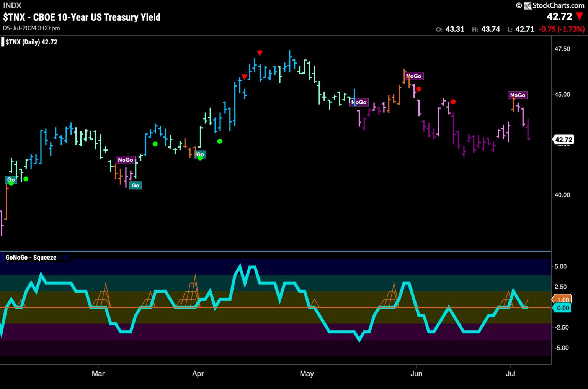The height and width of the screenshot is (389, 588).
Task: Click the cyan 0.00 oscillator value tag
Action: [563, 308]
